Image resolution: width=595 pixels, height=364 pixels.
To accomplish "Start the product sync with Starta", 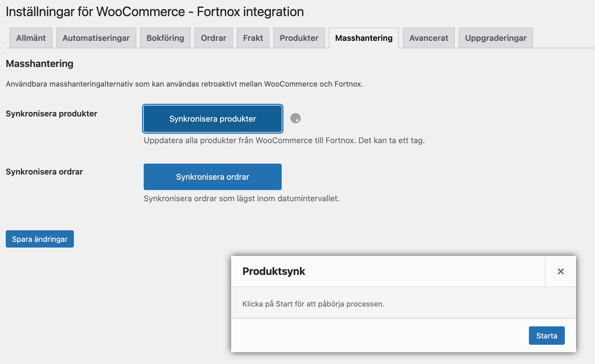I will coord(546,335).
